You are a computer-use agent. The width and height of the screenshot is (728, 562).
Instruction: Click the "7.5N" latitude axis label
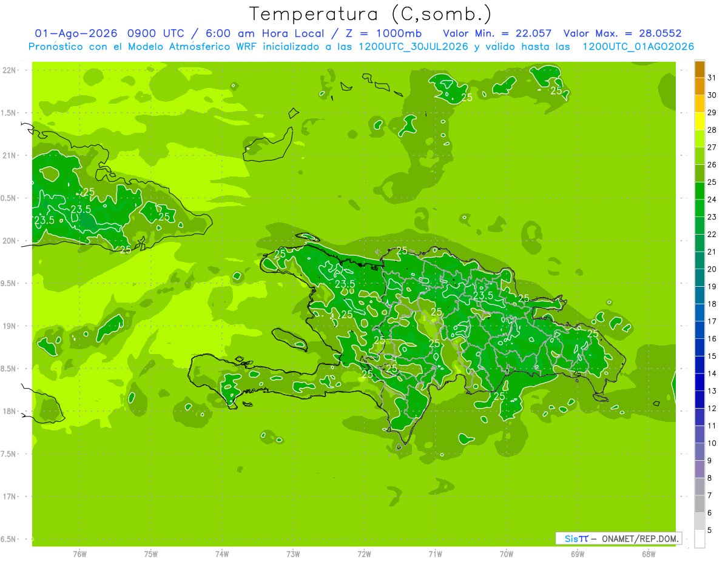(9, 453)
